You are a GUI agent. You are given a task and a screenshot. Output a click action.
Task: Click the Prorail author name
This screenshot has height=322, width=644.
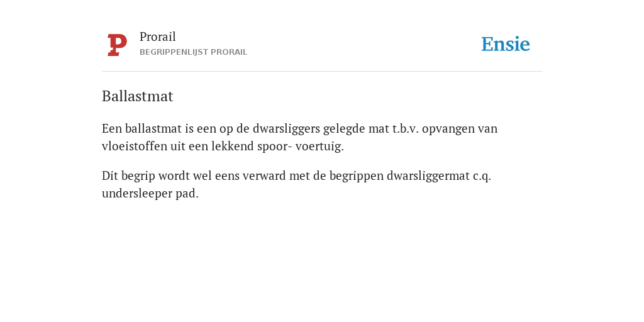(158, 37)
